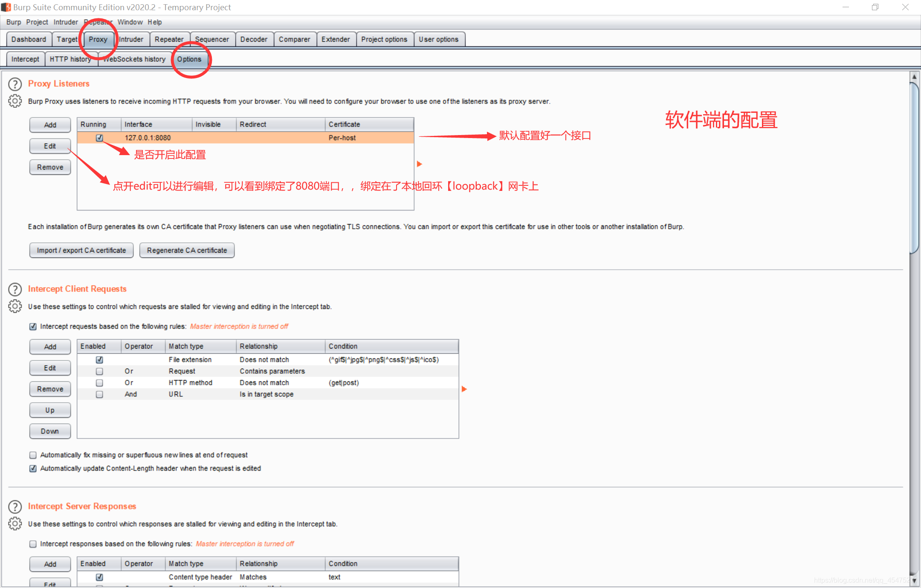Go to the HTTP history sub-tab
The height and width of the screenshot is (588, 921).
point(70,59)
